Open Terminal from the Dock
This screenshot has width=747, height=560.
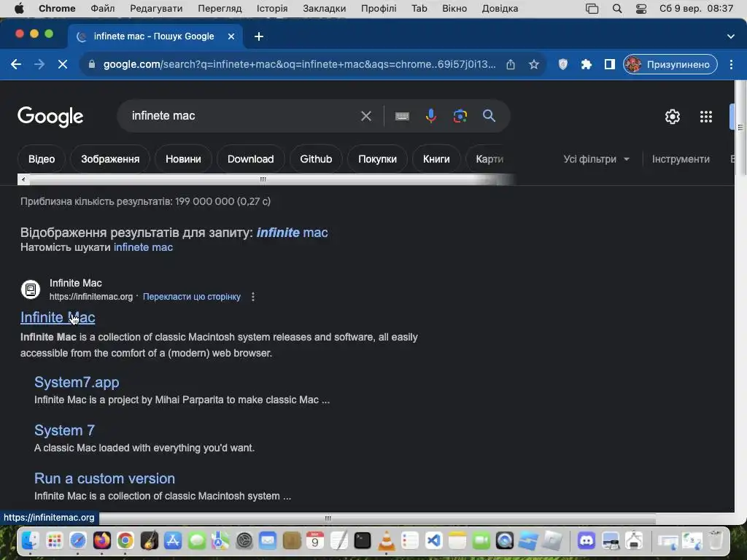pyautogui.click(x=362, y=540)
